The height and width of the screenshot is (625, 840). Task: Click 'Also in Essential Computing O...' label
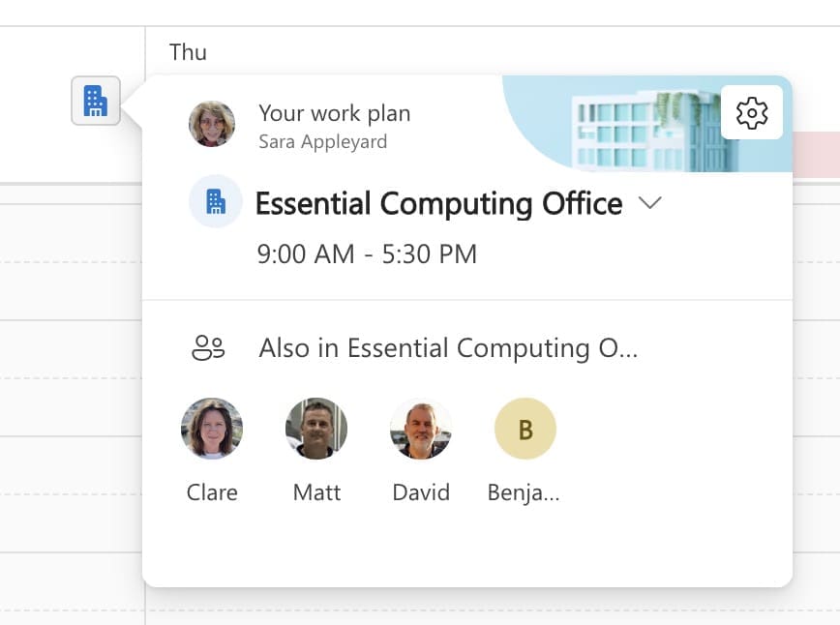click(447, 347)
